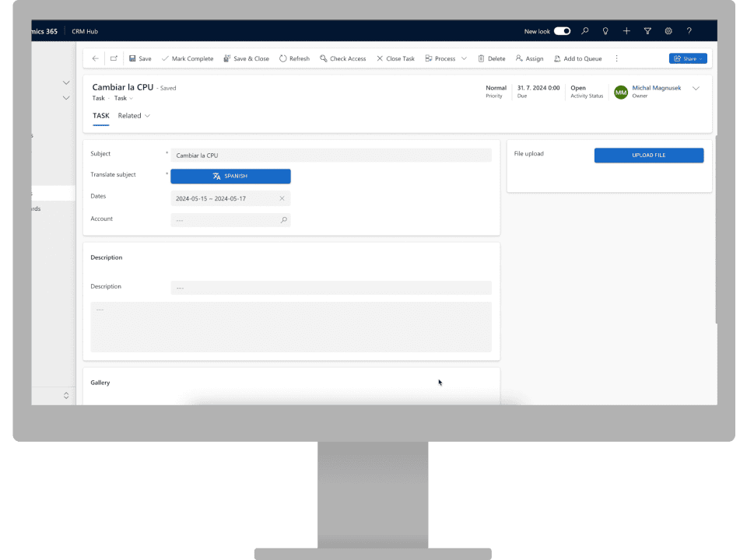Screen dimensions: 747x560
Task: Open owner Michal Magnusek link
Action: [x=656, y=88]
